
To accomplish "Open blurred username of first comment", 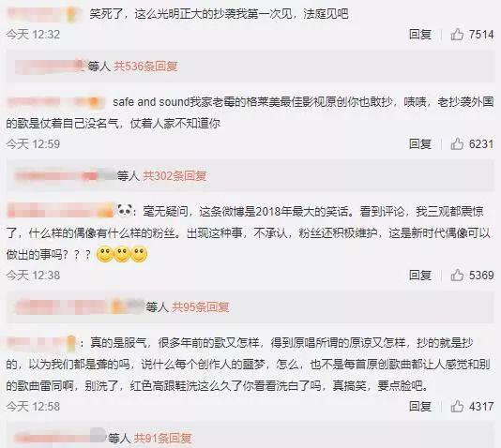I will tap(42, 14).
